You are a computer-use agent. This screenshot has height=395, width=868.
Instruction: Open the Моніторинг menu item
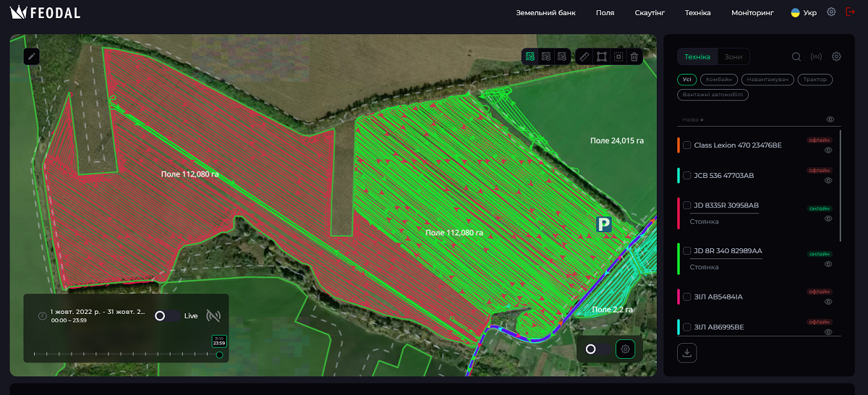tap(752, 13)
